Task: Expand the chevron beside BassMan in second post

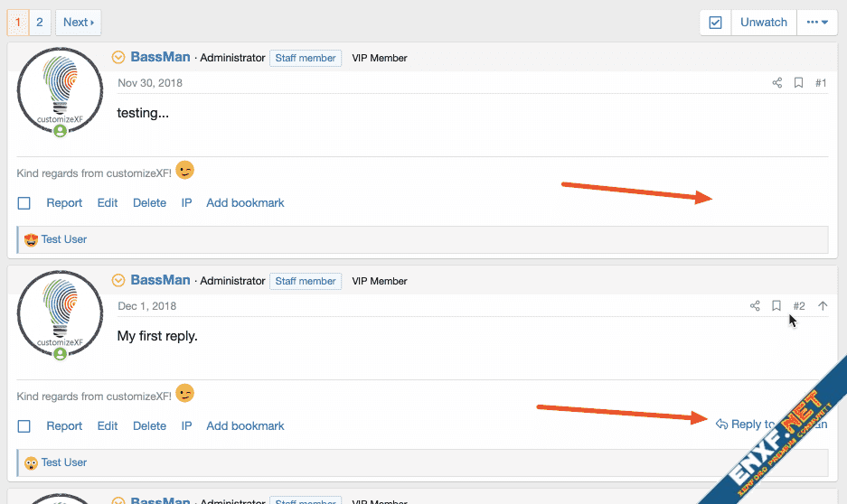Action: coord(118,281)
